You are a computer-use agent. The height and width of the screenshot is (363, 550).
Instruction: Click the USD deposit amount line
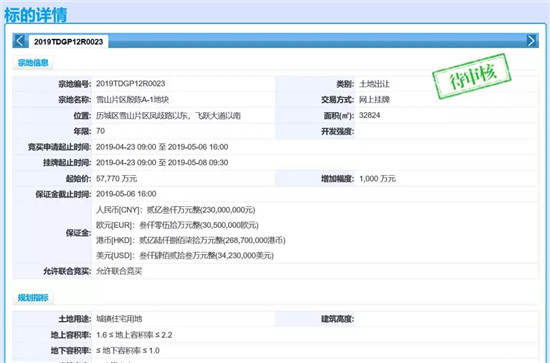point(185,255)
